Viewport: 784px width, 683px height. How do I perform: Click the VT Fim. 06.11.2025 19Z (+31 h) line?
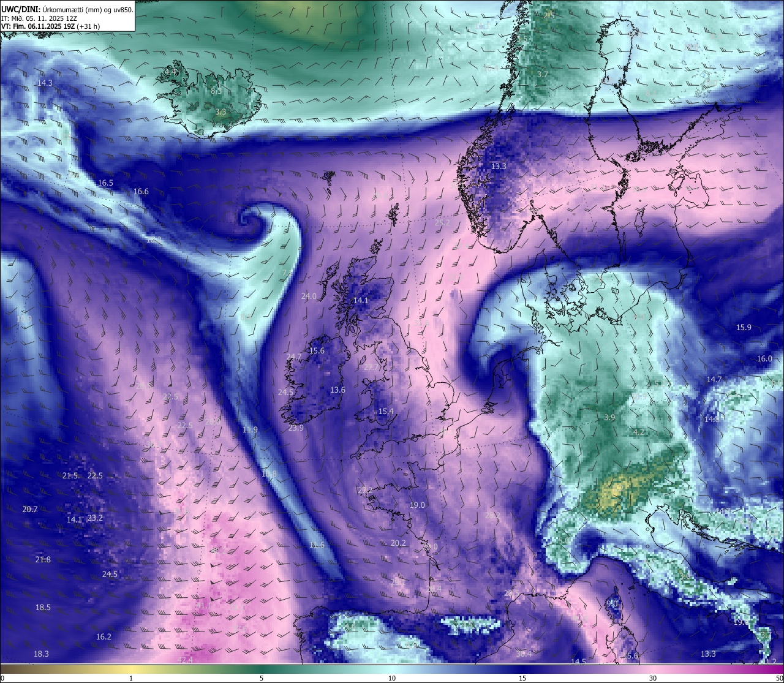tap(50, 26)
